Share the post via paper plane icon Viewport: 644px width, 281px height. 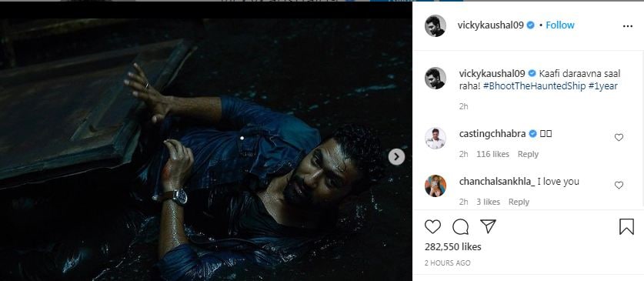pyautogui.click(x=488, y=226)
